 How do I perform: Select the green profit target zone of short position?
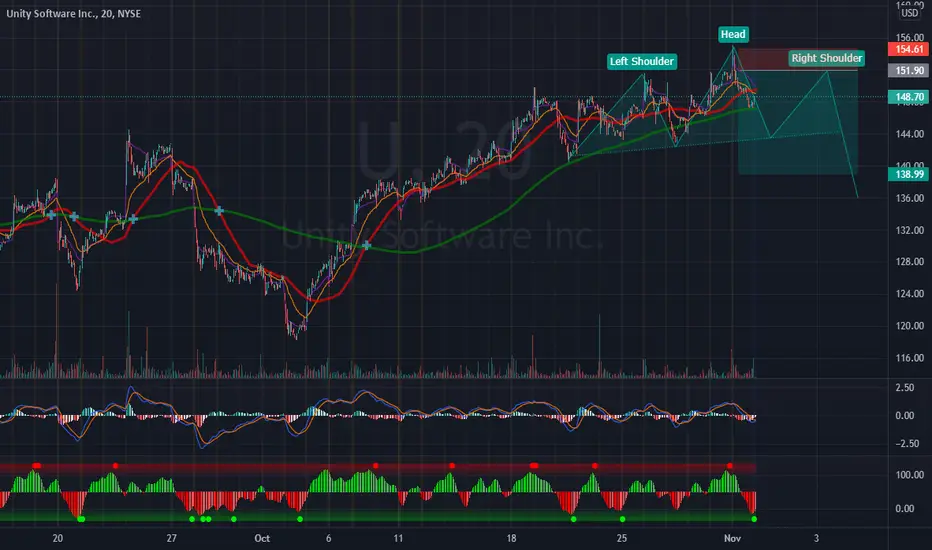coord(798,122)
